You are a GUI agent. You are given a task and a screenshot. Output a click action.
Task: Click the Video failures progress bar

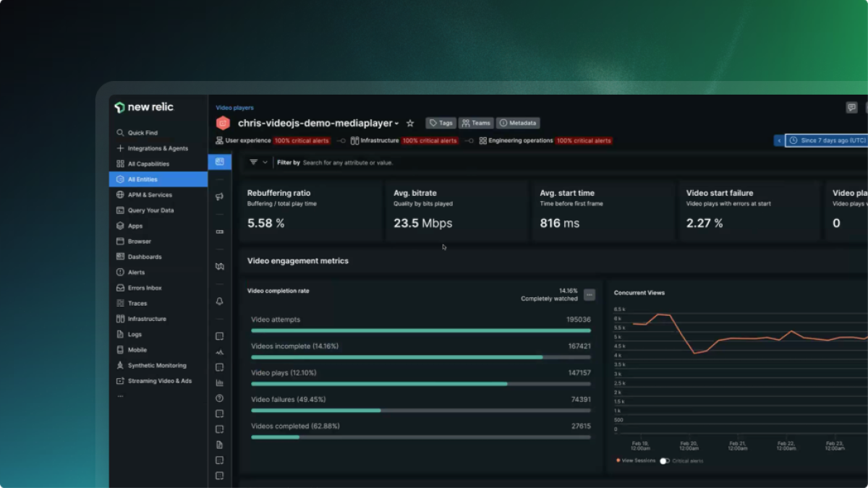(x=420, y=410)
